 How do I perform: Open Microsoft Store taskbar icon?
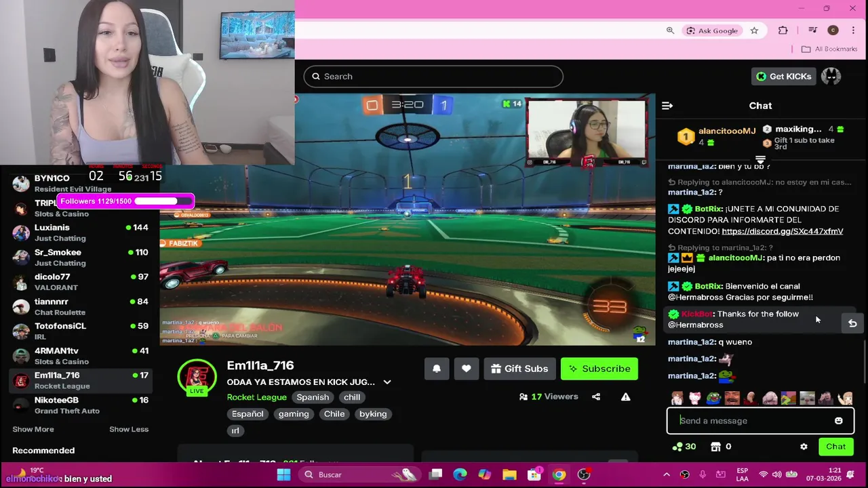[534, 474]
